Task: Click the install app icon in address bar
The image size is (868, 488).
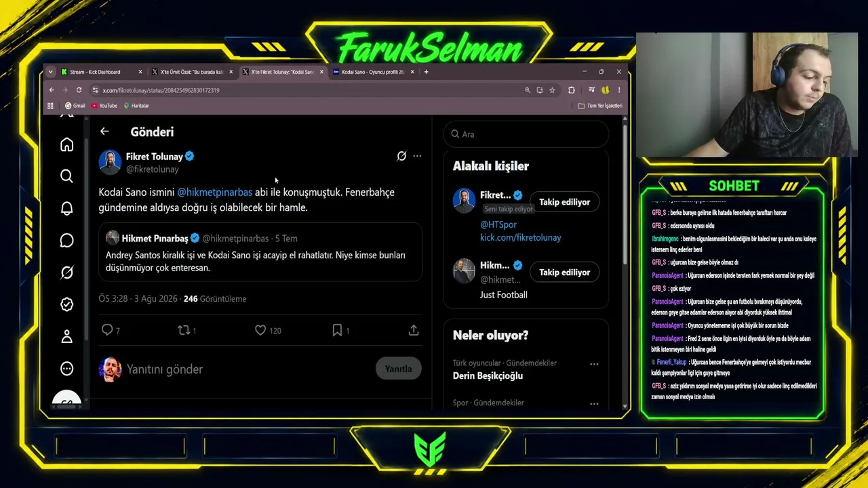Action: (x=540, y=90)
